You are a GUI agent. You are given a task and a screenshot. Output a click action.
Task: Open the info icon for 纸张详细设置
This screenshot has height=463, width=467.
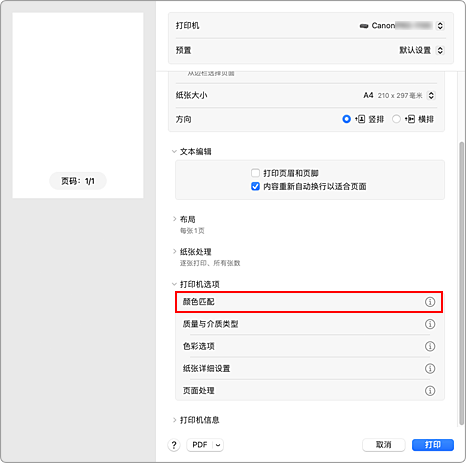coord(430,368)
